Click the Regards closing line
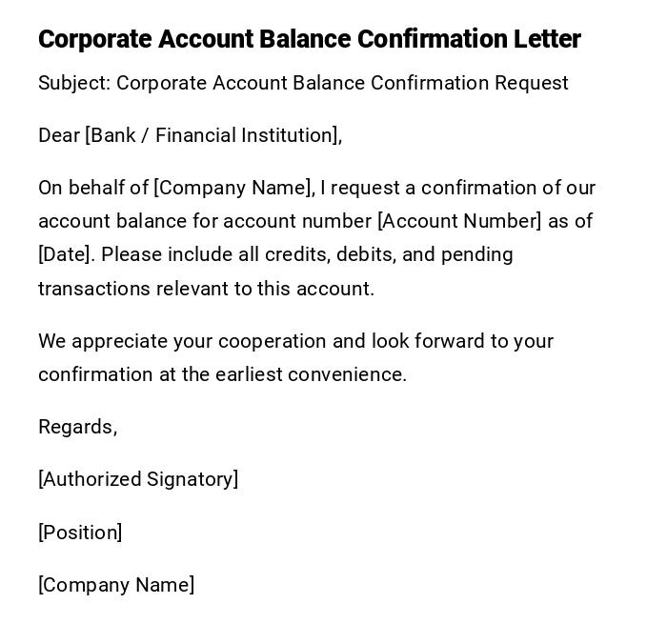This screenshot has height=644, width=667. point(77,427)
